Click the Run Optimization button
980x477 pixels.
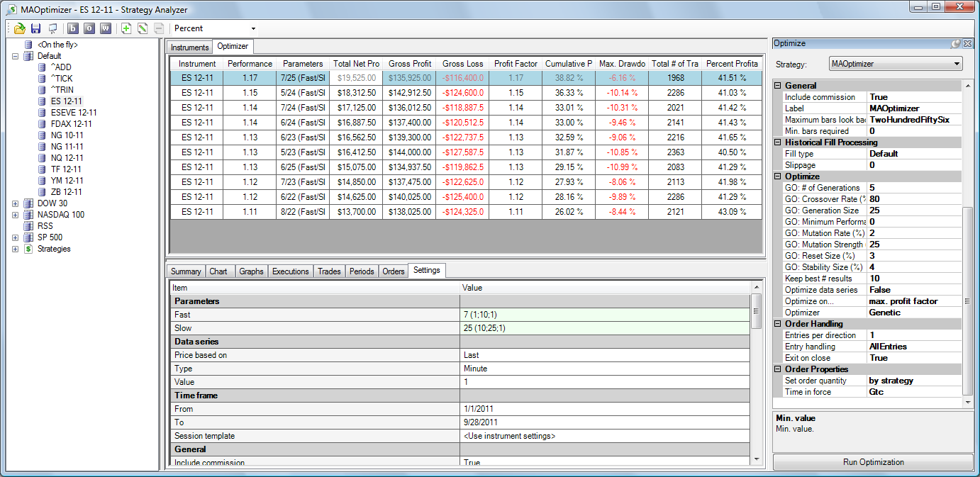click(873, 462)
